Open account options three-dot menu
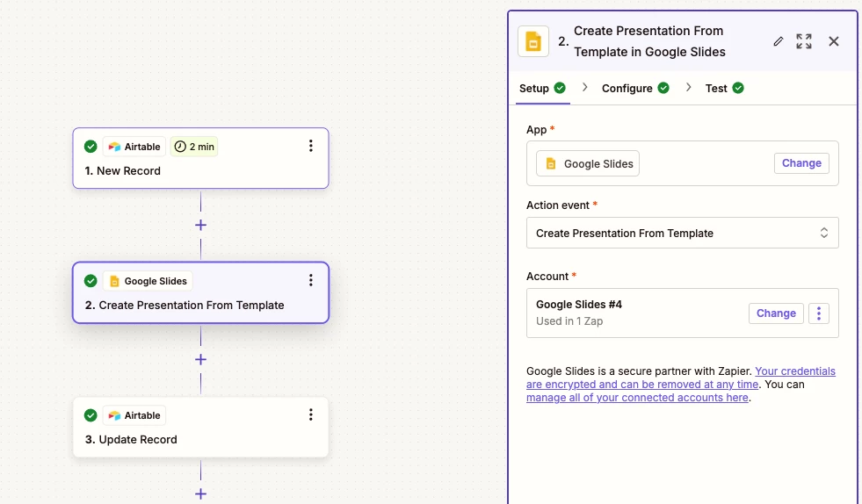This screenshot has height=504, width=862. click(x=819, y=313)
